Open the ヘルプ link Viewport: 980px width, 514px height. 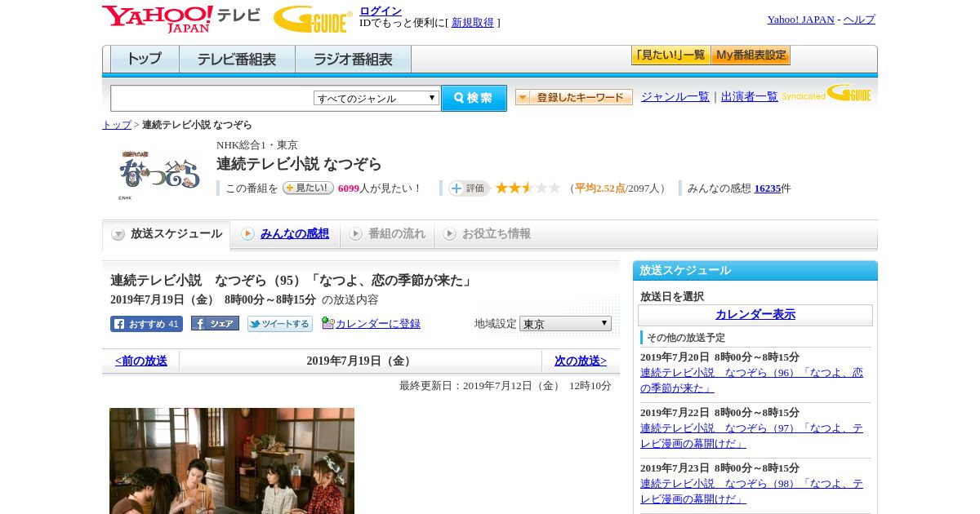[x=859, y=20]
